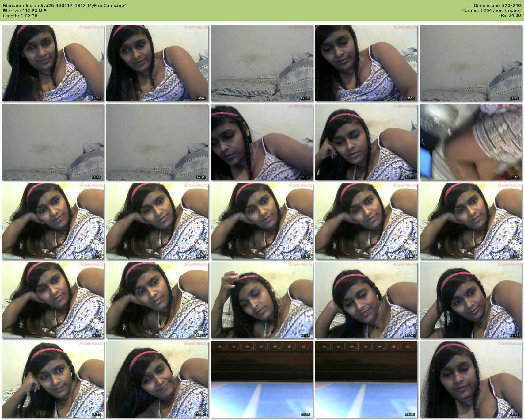This screenshot has height=420, width=524.
Task: Choose the frame marked 30:46
Action: point(262,221)
